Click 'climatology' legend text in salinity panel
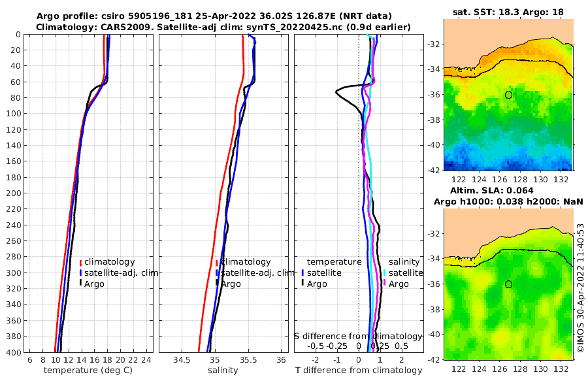This screenshot has width=588, height=379. (x=246, y=262)
